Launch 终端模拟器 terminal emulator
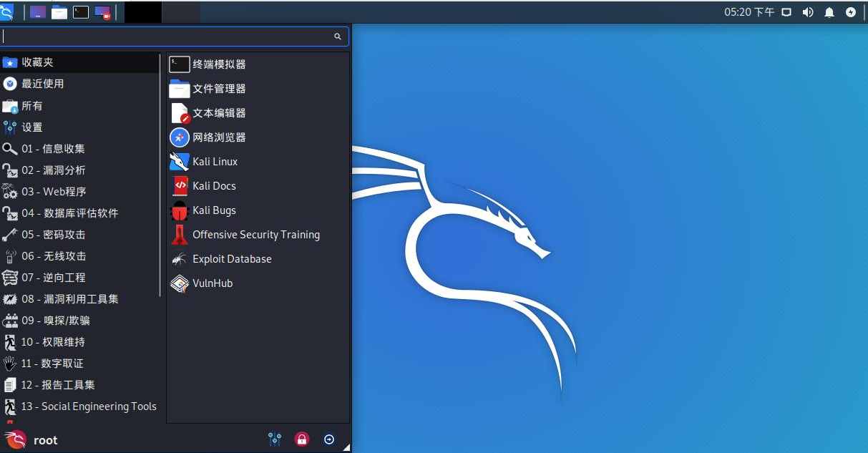Image resolution: width=868 pixels, height=453 pixels. [x=258, y=64]
